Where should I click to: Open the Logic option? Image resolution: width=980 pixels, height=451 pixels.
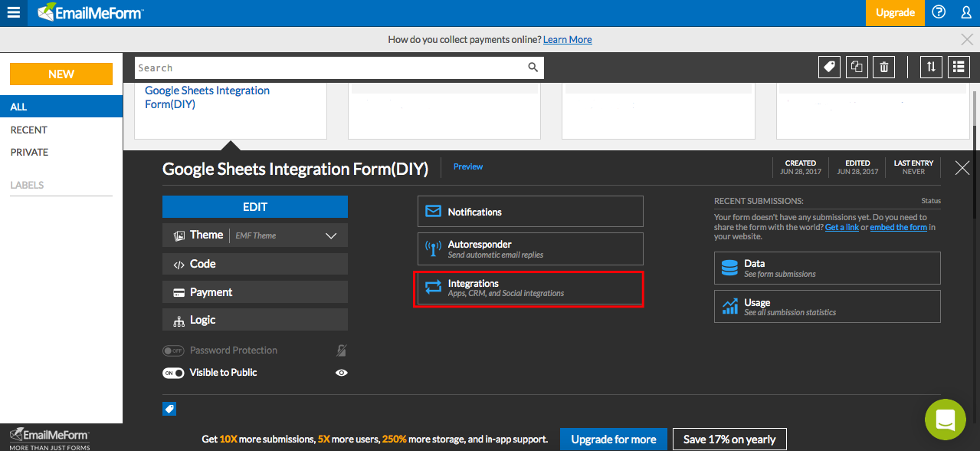point(255,320)
